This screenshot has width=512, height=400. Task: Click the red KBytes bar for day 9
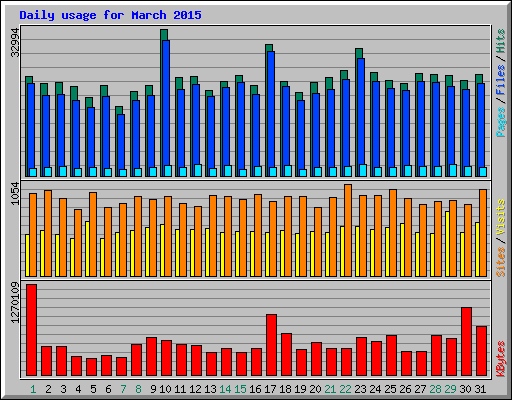pos(151,357)
